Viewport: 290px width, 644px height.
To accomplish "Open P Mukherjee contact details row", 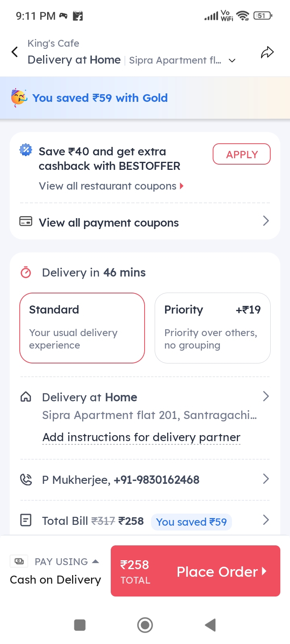I will [145, 479].
